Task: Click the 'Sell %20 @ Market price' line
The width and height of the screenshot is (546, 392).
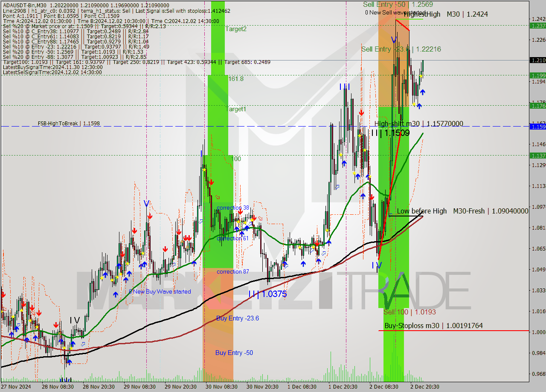Action: coord(84,26)
